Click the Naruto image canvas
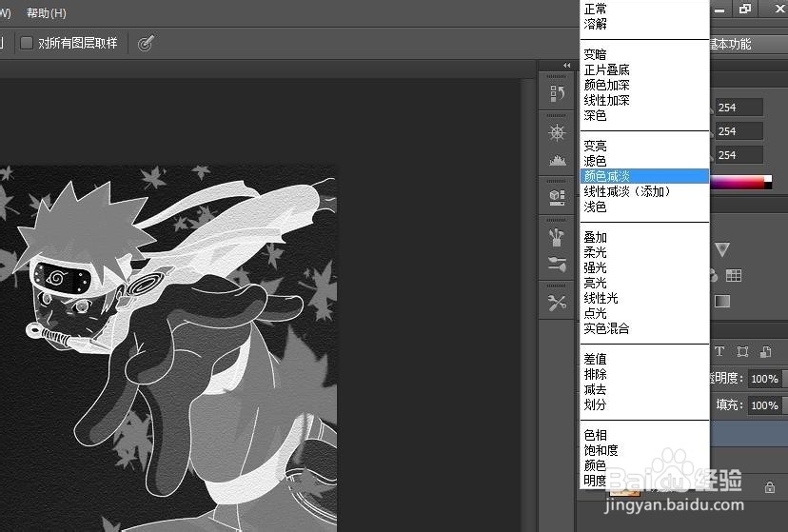Viewport: 788px width, 532px height. [168, 349]
